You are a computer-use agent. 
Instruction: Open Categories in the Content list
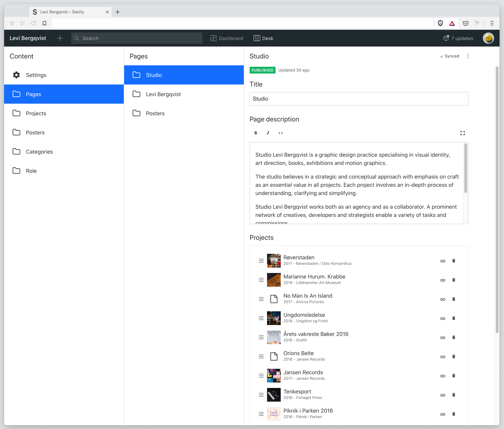pos(64,152)
